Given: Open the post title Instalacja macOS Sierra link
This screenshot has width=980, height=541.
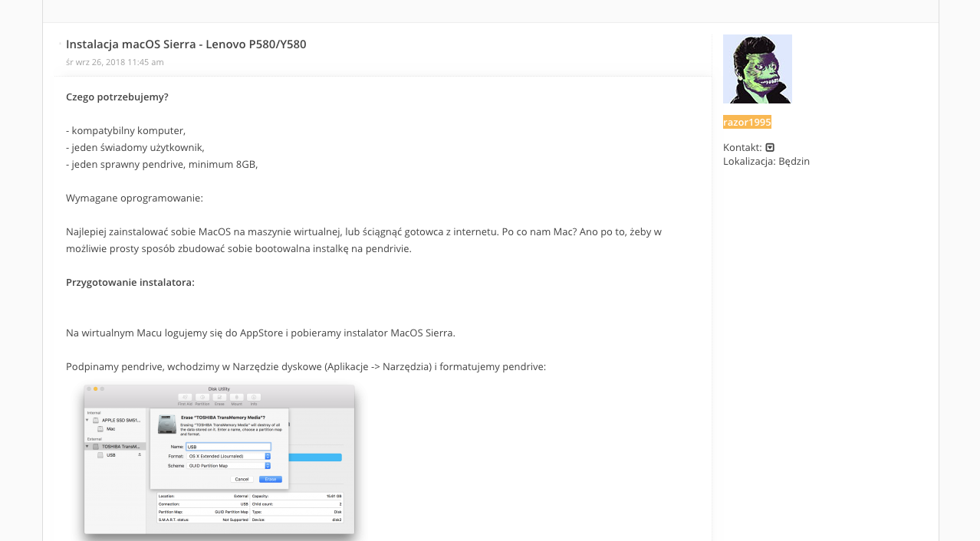Looking at the screenshot, I should pyautogui.click(x=186, y=44).
